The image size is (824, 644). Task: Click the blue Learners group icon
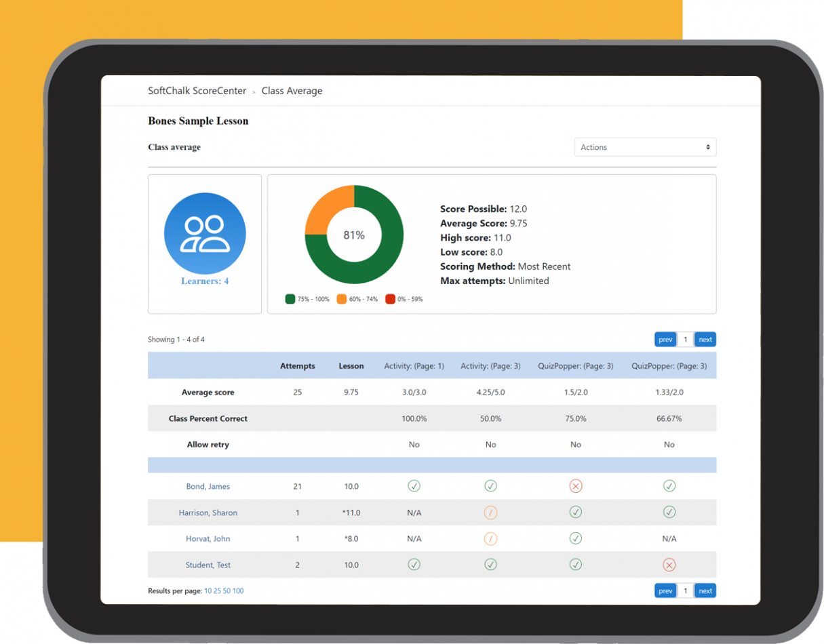(x=205, y=233)
